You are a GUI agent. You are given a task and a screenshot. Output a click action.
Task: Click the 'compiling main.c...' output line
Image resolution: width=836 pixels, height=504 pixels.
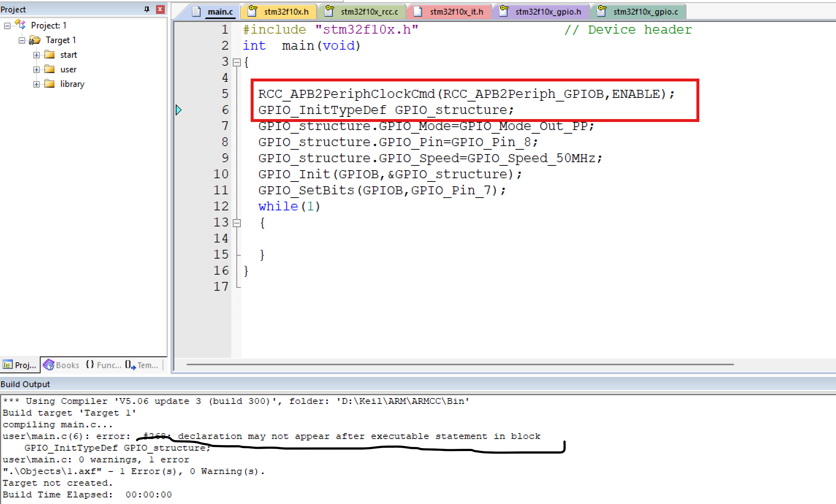(58, 424)
